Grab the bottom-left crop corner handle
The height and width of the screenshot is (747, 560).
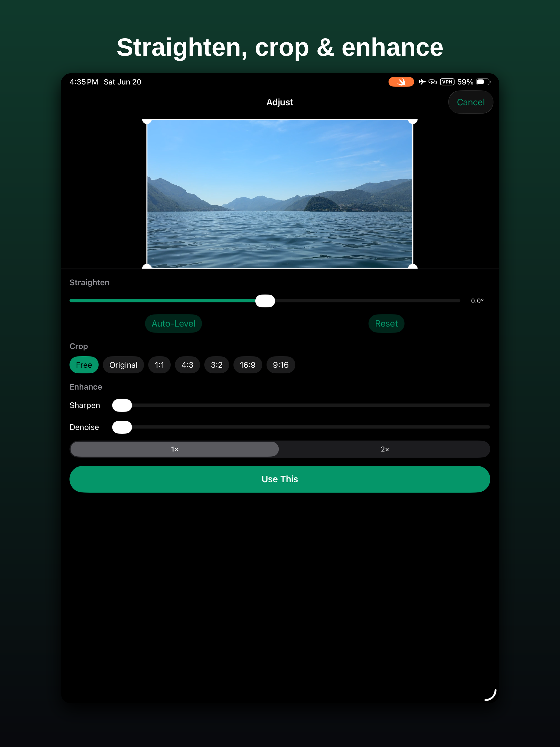tap(147, 267)
